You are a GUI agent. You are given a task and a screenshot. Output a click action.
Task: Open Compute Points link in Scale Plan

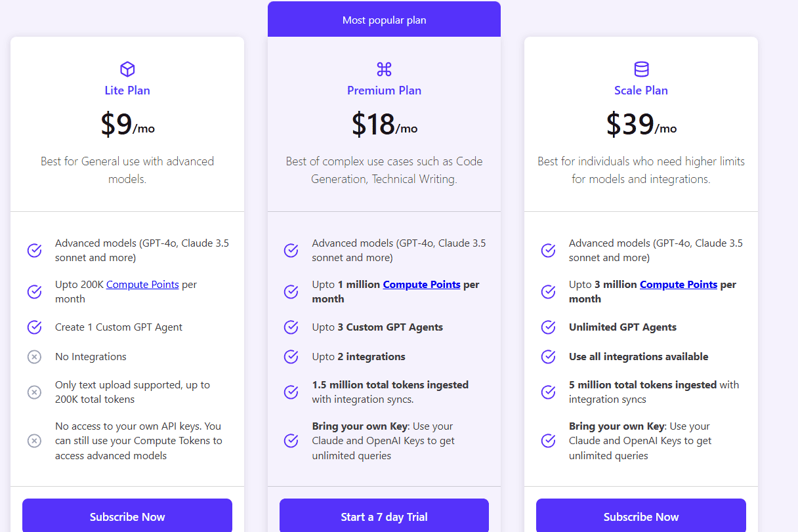tap(679, 284)
